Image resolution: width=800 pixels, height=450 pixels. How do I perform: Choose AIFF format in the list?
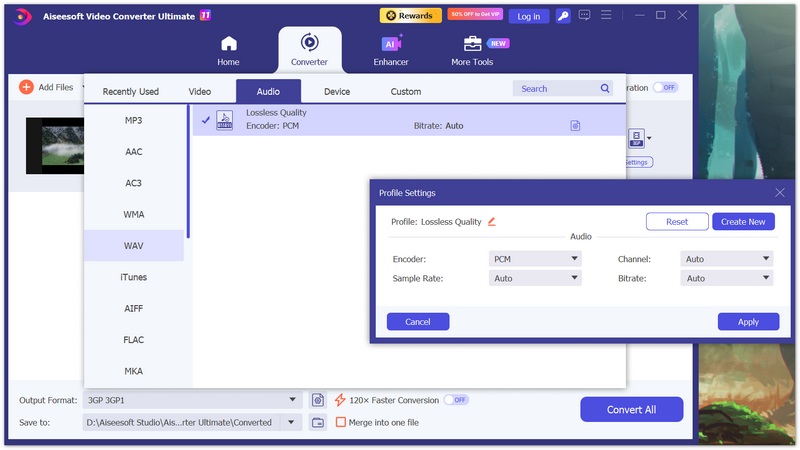click(134, 308)
